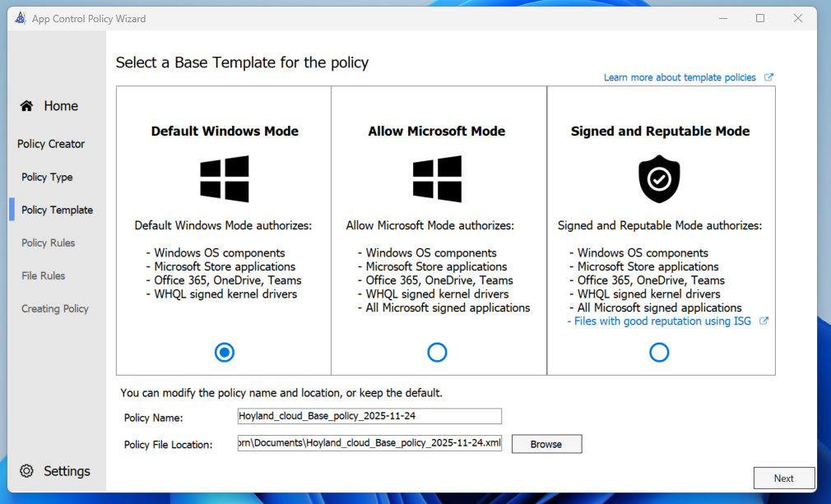
Task: Open Learn more about template policies link
Action: (x=680, y=77)
